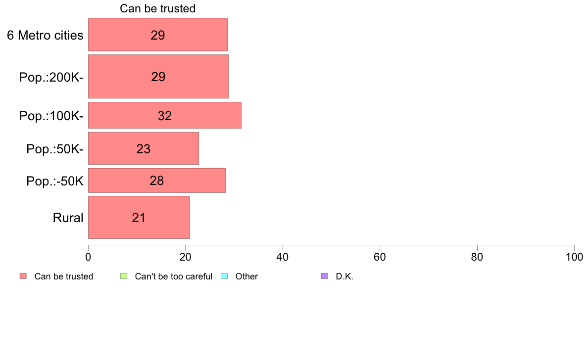Select the Pop.:50K- bar showing 23
The image size is (588, 364).
point(143,148)
